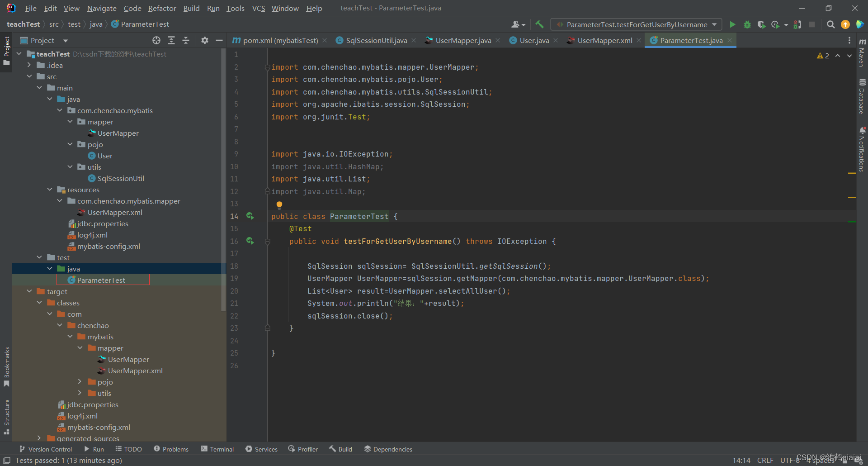Open the Terminal tool window

(217, 449)
